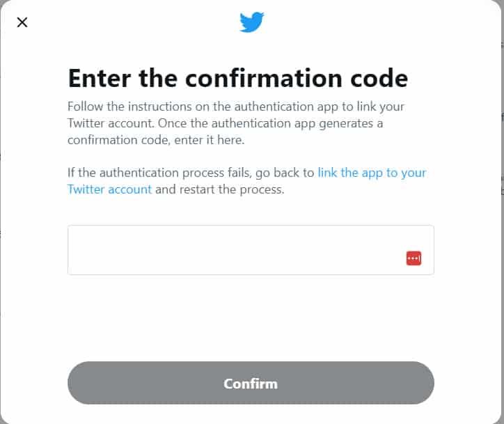Click the "and restart the process." text
Image resolution: width=504 pixels, height=424 pixels.
click(220, 189)
